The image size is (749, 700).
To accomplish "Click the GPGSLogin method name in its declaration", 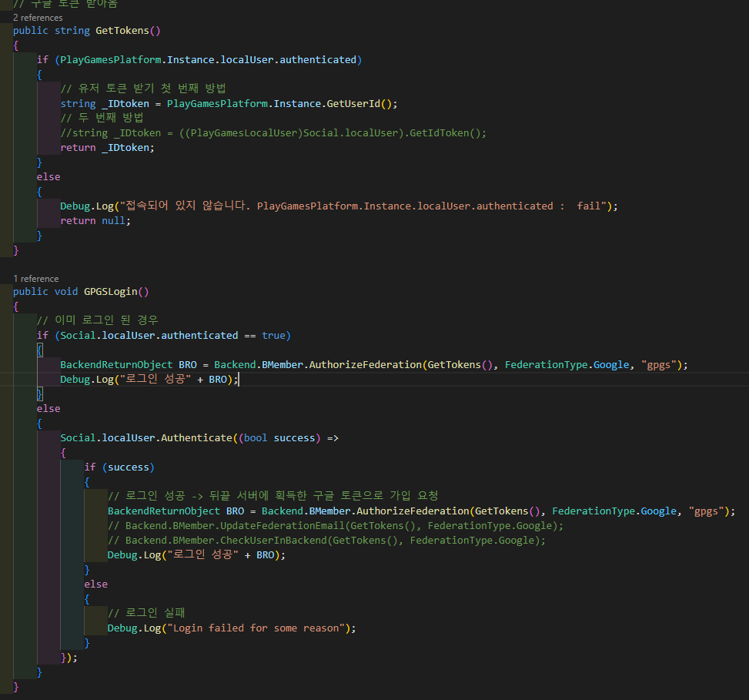I will click(110, 291).
